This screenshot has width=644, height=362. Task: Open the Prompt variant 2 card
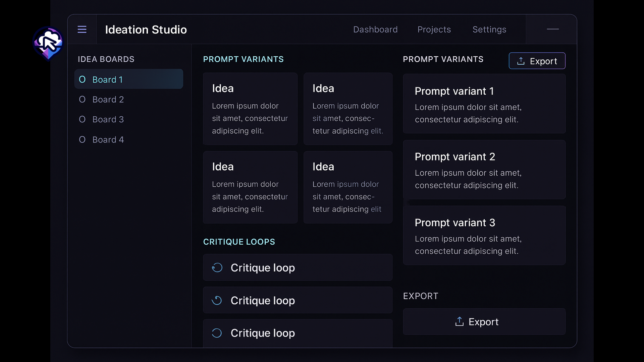[484, 170]
